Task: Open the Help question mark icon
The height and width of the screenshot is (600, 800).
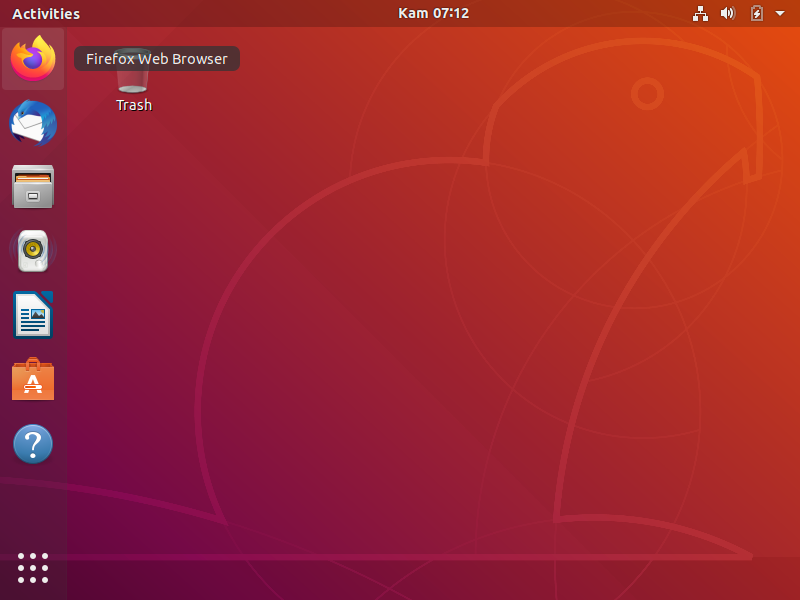Action: tap(33, 444)
